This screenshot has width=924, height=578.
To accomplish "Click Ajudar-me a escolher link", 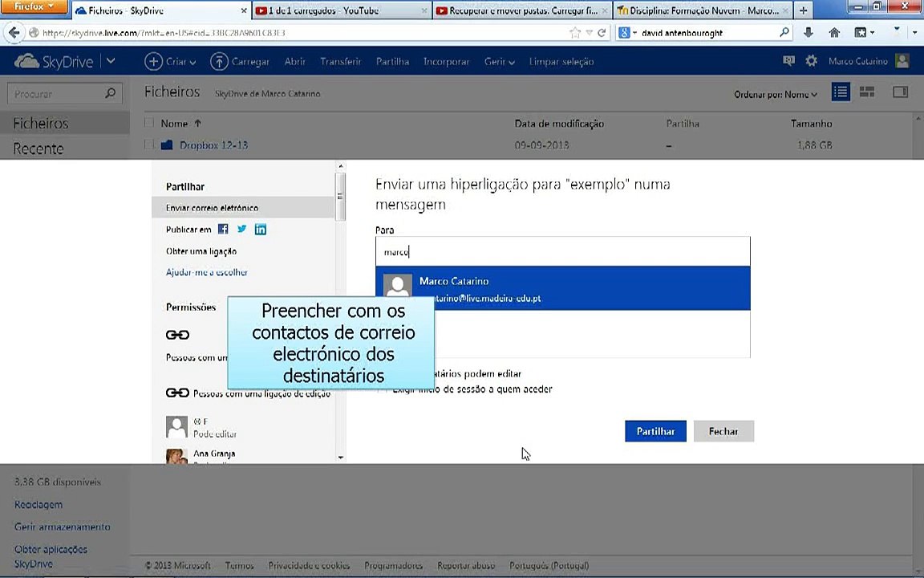I will [207, 272].
